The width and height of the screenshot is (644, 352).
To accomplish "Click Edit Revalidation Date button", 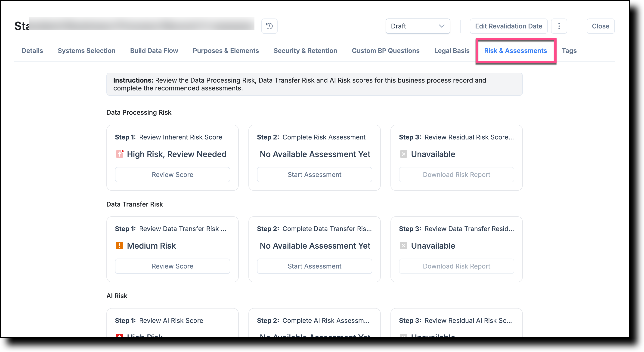I will point(508,26).
